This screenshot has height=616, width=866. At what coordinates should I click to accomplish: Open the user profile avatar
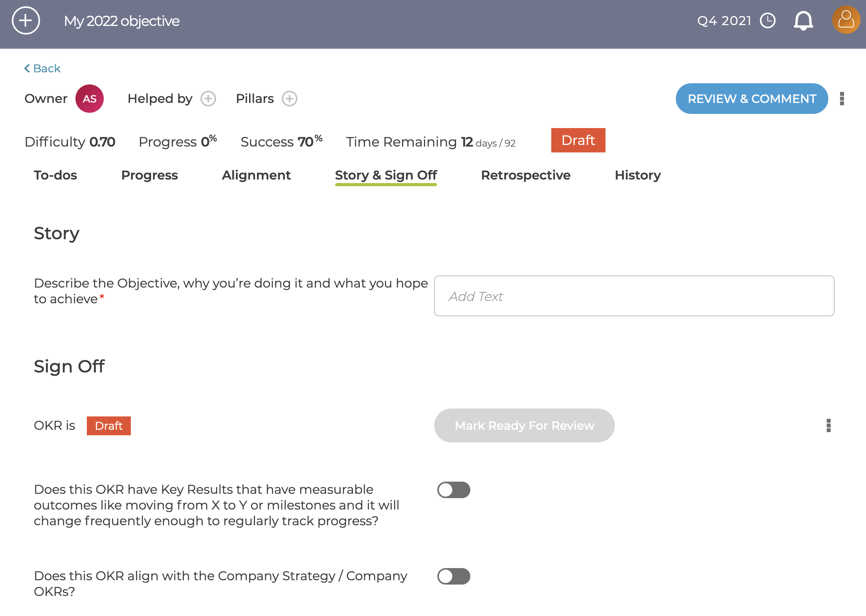click(846, 20)
